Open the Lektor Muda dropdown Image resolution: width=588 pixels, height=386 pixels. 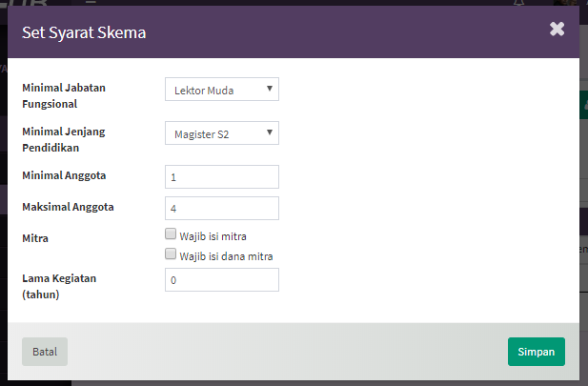(222, 90)
